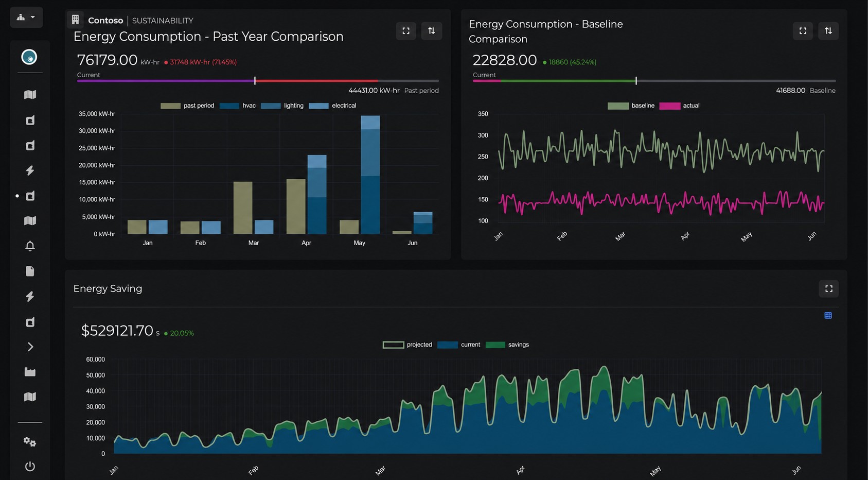Select sidebar icon directly above the upper lightning bolt
Screen dimensions: 868x480
[30, 145]
